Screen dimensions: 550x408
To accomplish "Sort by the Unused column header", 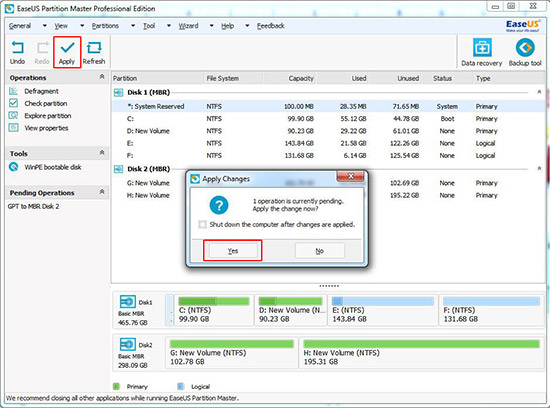I will (395, 78).
